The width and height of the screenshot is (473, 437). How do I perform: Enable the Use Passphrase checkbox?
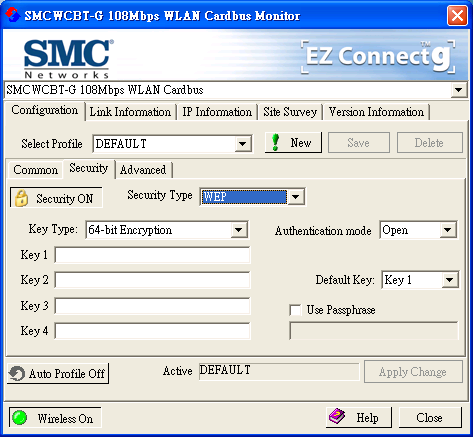pos(295,310)
